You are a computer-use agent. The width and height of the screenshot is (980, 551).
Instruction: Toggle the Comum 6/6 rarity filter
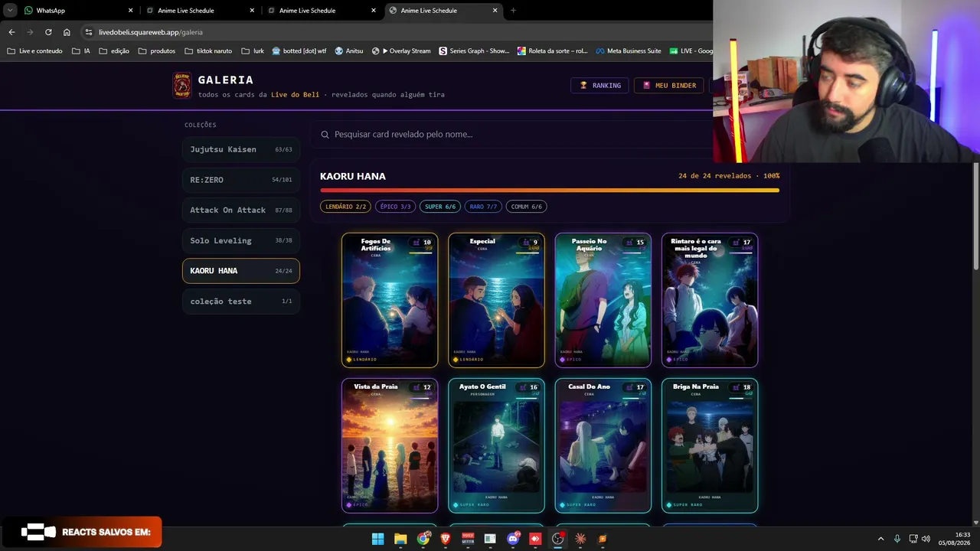point(527,207)
